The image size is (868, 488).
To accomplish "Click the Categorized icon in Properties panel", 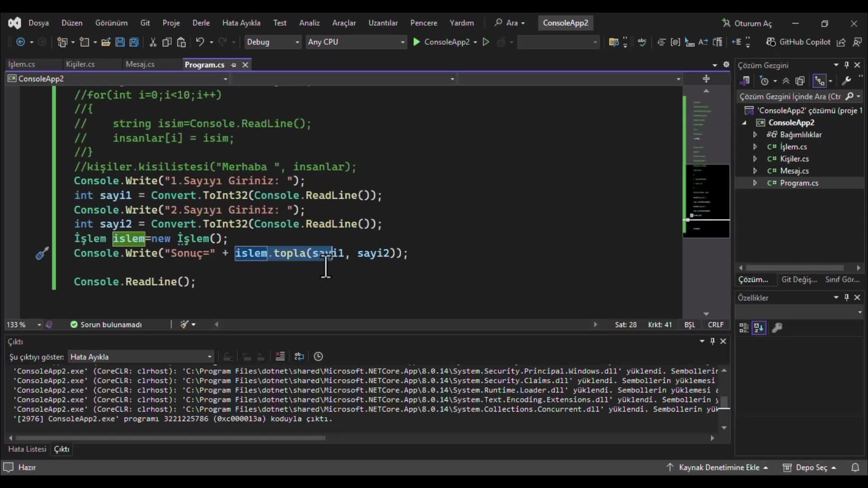I will click(x=744, y=328).
